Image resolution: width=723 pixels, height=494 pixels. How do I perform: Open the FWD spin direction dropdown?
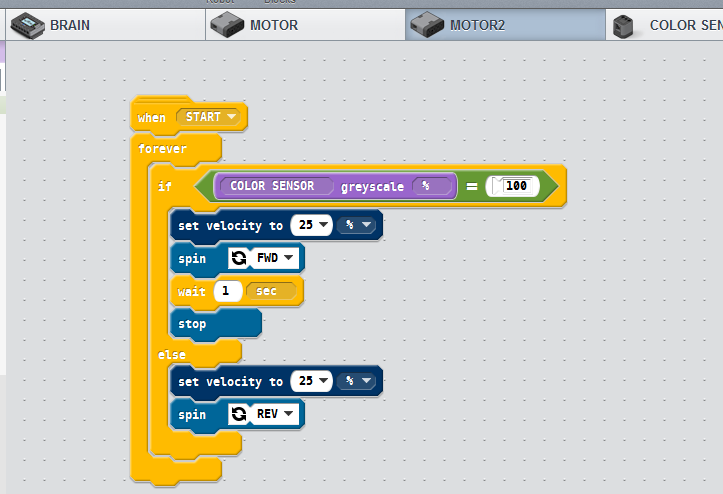274,258
